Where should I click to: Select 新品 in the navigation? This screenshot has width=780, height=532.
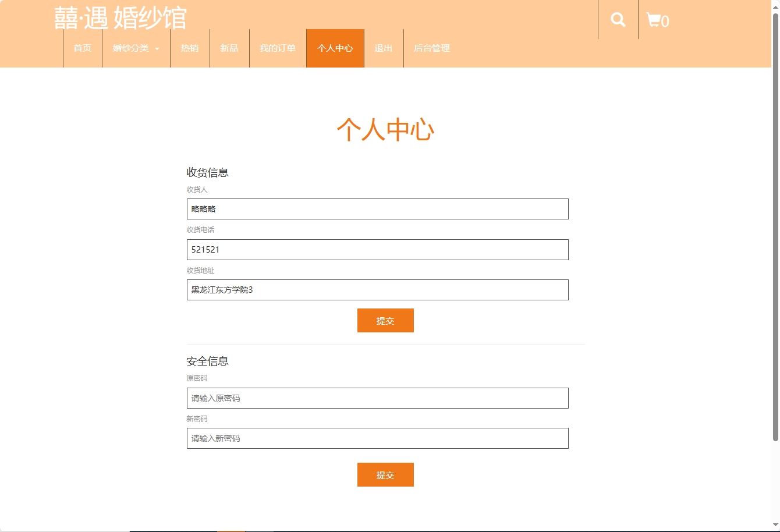tap(229, 48)
